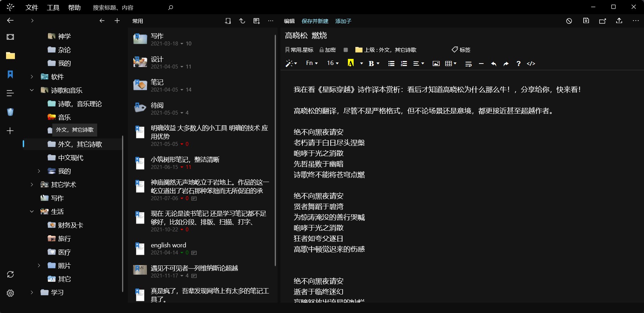This screenshot has width=644, height=313.
Task: Add a tag with the 标签 button
Action: [461, 50]
